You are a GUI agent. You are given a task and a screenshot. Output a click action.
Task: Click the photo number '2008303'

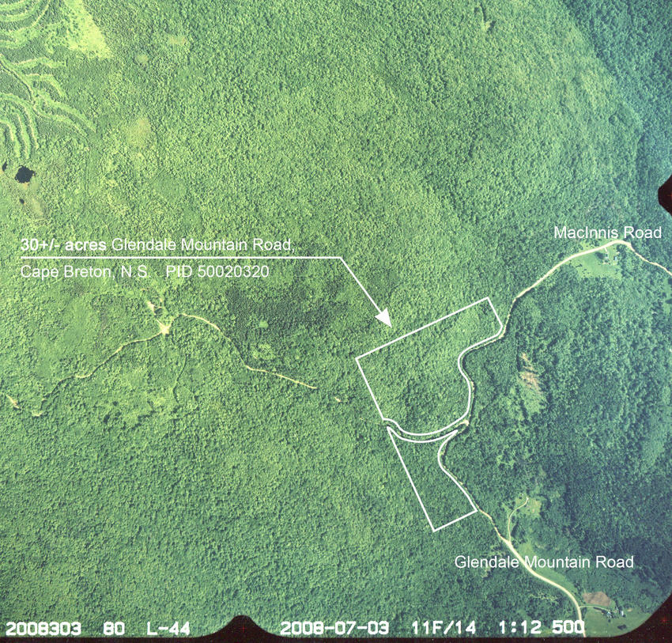coord(43,628)
